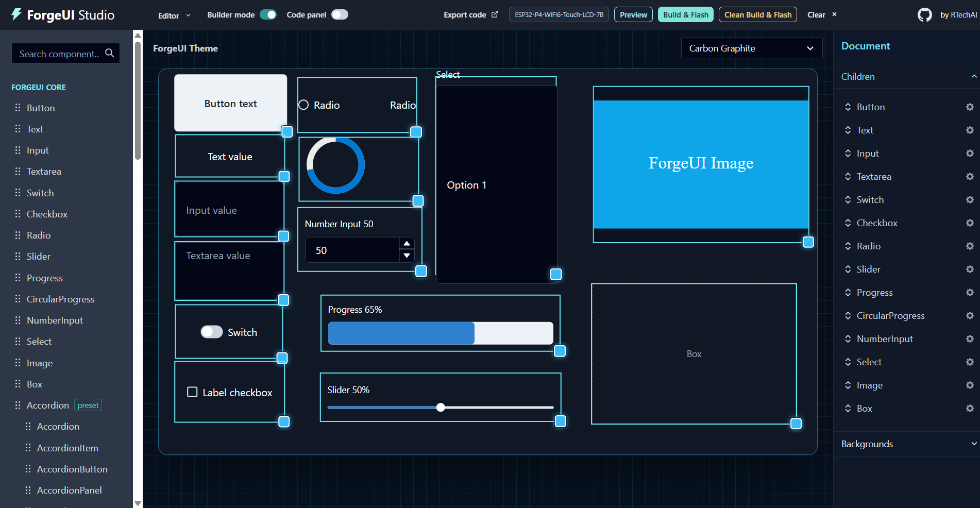Click the Button text component on canvas

[230, 103]
